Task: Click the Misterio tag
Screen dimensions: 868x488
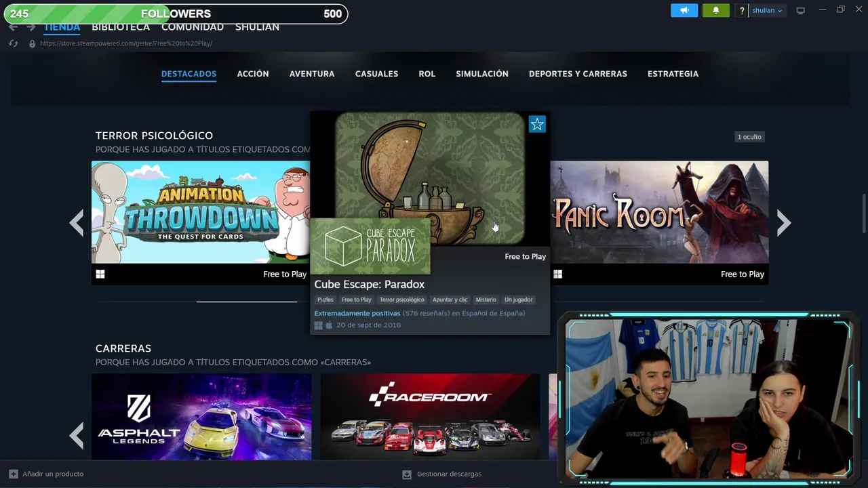Action: coord(486,300)
